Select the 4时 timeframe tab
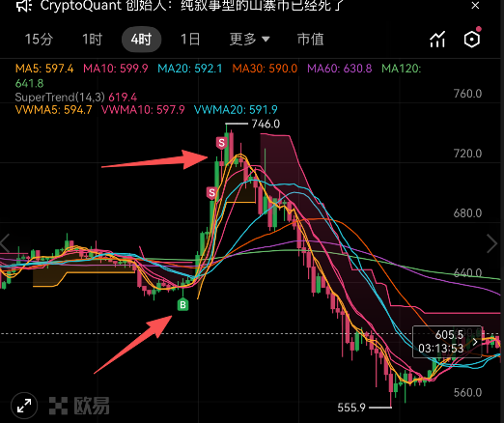 [x=141, y=40]
